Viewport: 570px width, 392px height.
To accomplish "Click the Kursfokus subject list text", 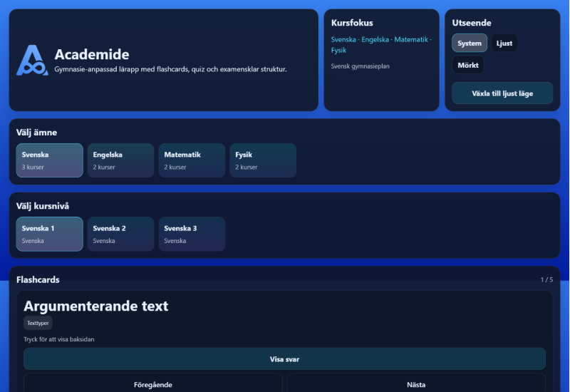I will 380,45.
